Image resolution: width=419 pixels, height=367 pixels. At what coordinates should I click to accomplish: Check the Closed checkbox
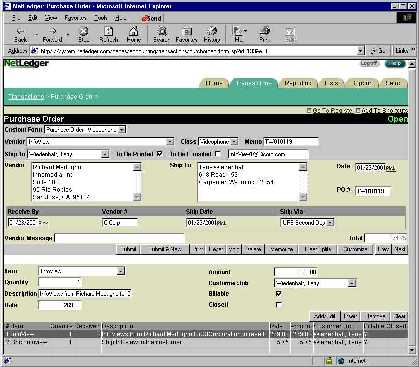(279, 304)
